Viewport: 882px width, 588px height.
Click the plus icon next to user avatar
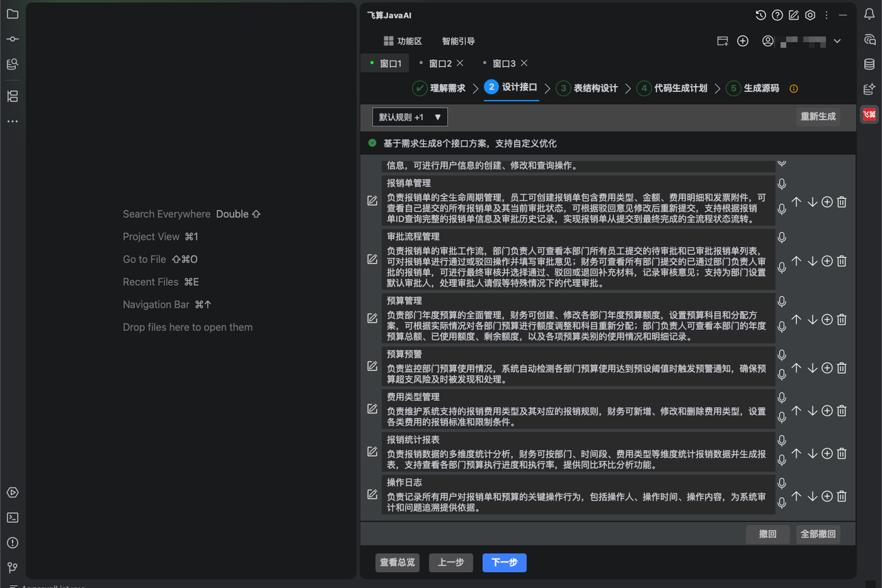[x=743, y=41]
